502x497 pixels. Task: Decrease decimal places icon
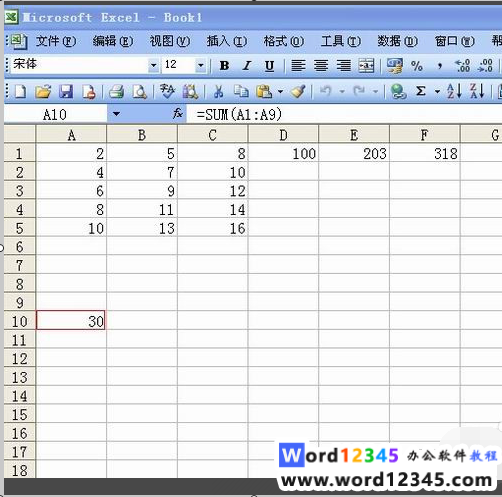[x=485, y=66]
